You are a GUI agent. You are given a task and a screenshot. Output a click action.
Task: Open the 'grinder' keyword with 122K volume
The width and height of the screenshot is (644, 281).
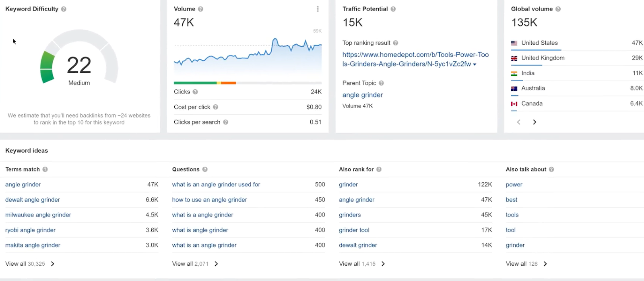pos(349,184)
